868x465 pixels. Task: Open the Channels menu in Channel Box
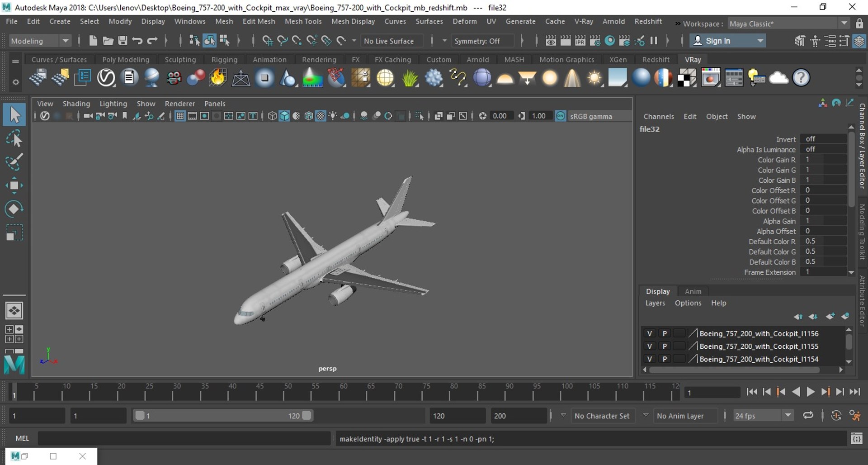click(x=658, y=116)
